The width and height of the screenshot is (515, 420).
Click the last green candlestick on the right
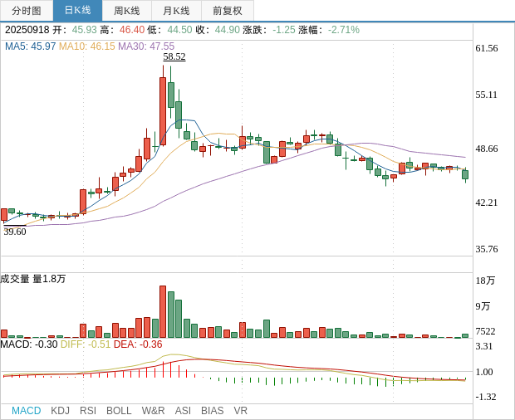pyautogui.click(x=465, y=174)
